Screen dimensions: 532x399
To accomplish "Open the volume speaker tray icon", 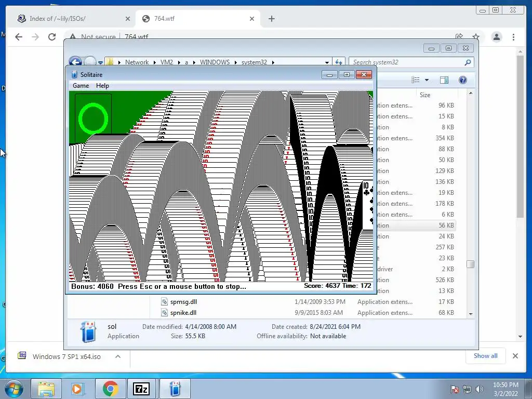I will tap(480, 390).
